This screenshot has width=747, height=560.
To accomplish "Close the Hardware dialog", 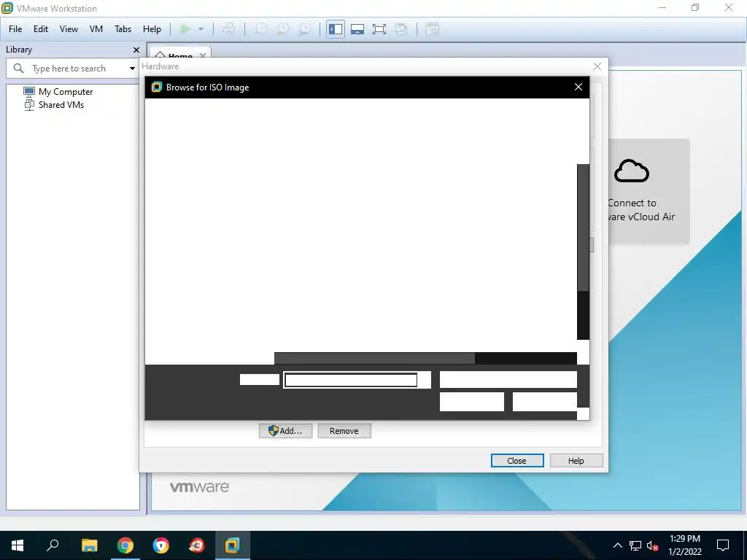I will (x=597, y=66).
